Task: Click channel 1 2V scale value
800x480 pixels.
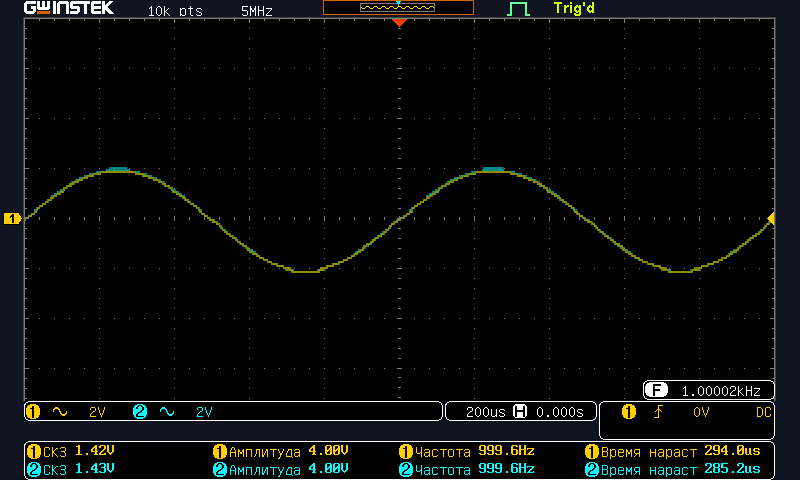Action: 97,412
